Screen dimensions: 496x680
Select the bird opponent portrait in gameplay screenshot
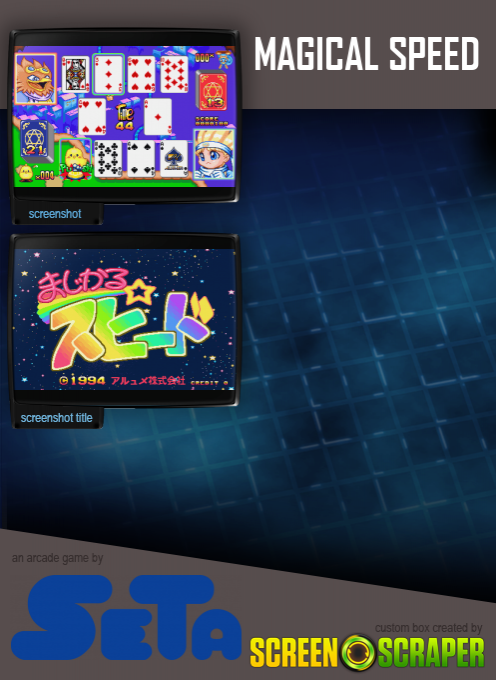point(36,79)
